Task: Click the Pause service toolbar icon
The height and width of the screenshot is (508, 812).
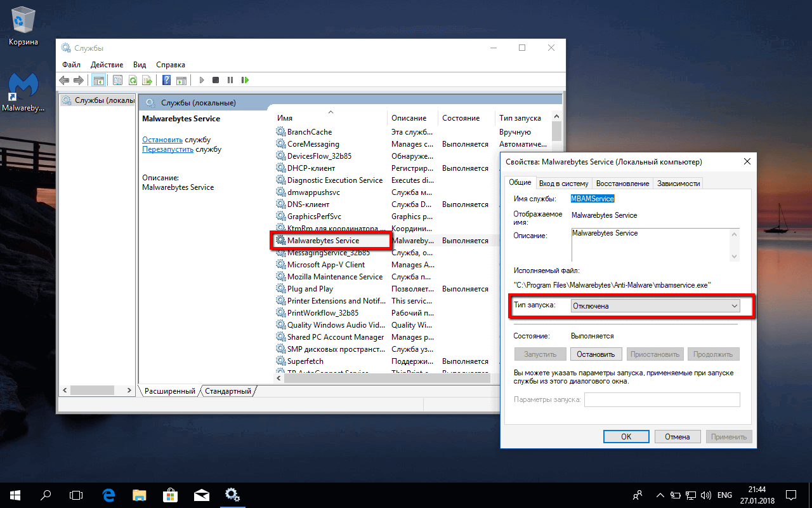Action: tap(230, 79)
